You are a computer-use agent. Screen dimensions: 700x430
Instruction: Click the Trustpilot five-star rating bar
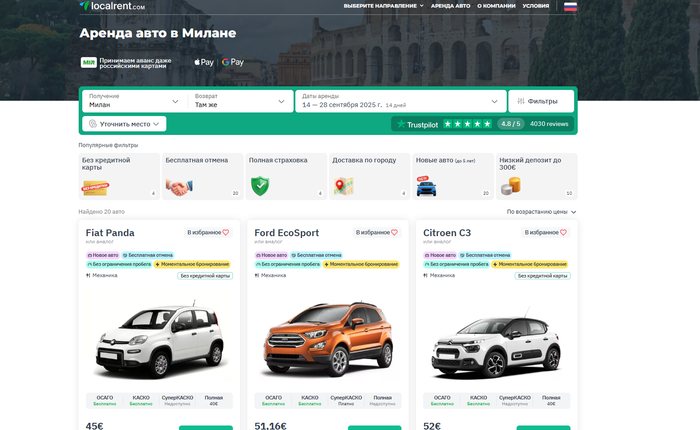point(467,124)
